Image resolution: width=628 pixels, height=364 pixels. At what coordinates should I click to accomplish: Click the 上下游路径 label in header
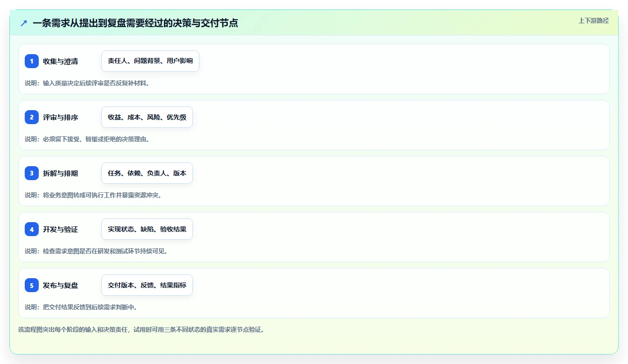(593, 21)
